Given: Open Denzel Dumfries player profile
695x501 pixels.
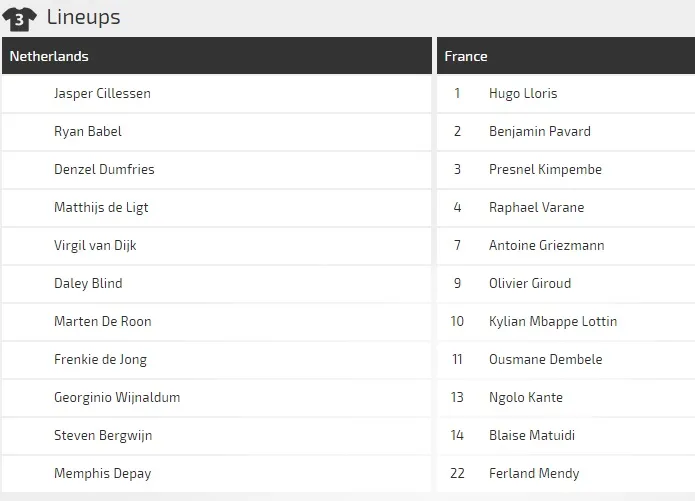Looking at the screenshot, I should coord(104,170).
